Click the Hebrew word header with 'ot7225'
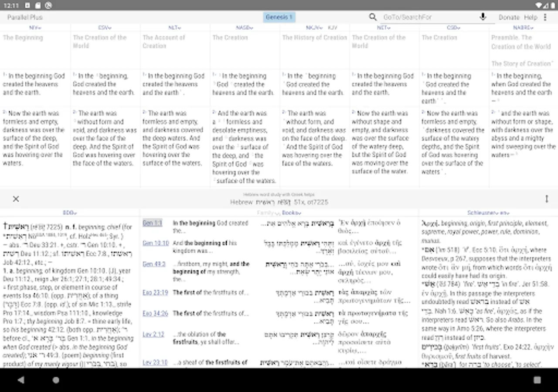The image size is (558, 392). click(x=279, y=202)
